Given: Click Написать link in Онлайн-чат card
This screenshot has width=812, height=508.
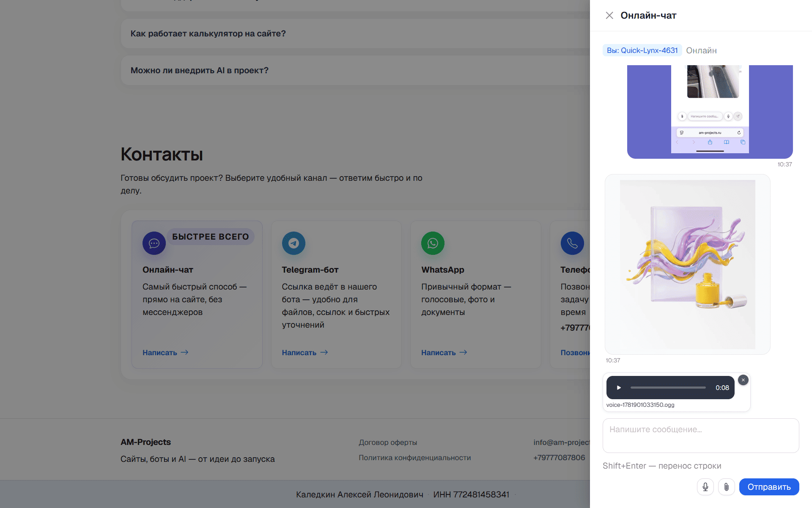Looking at the screenshot, I should (165, 353).
